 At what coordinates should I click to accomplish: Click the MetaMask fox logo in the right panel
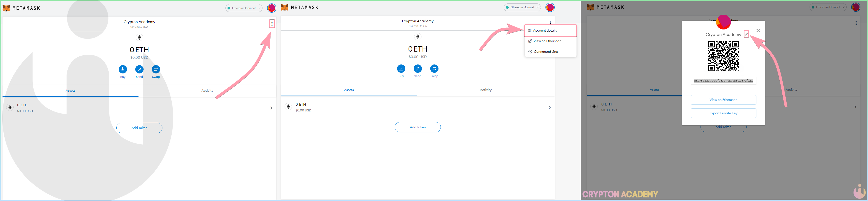(590, 7)
